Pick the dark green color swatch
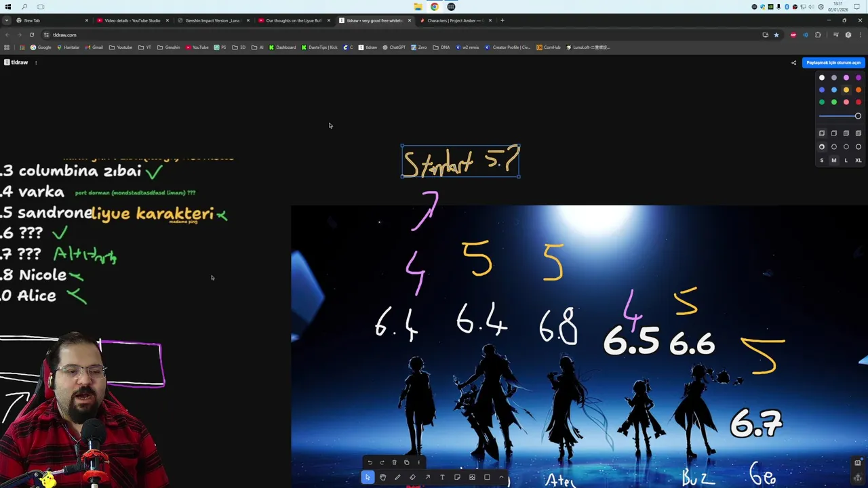Image resolution: width=868 pixels, height=488 pixels. (822, 102)
